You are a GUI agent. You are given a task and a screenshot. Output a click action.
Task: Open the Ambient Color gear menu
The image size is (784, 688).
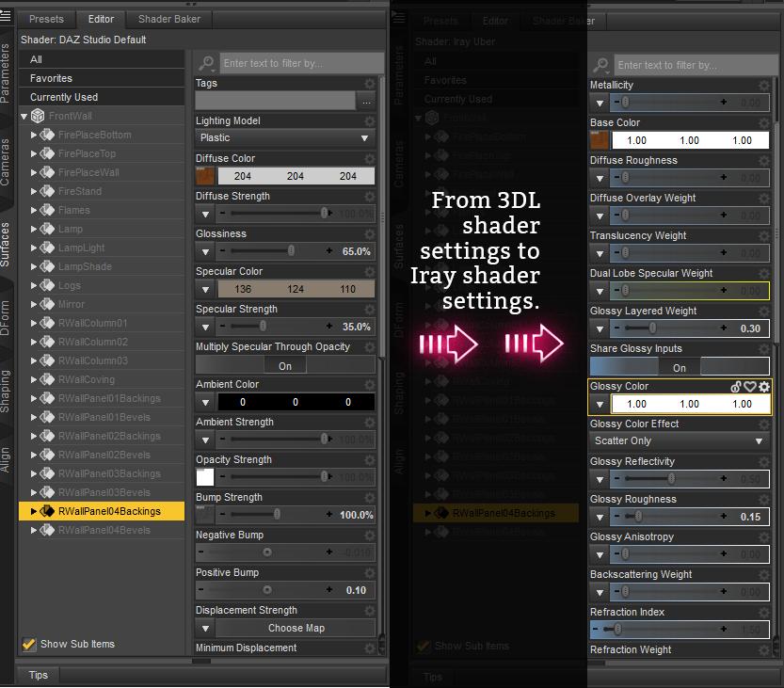tap(370, 385)
